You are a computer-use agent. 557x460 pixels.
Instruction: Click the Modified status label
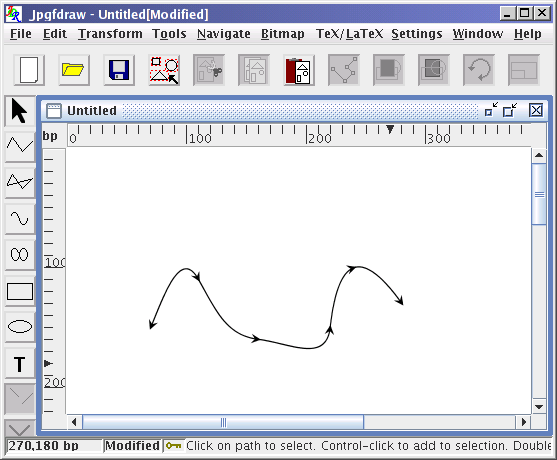(132, 445)
